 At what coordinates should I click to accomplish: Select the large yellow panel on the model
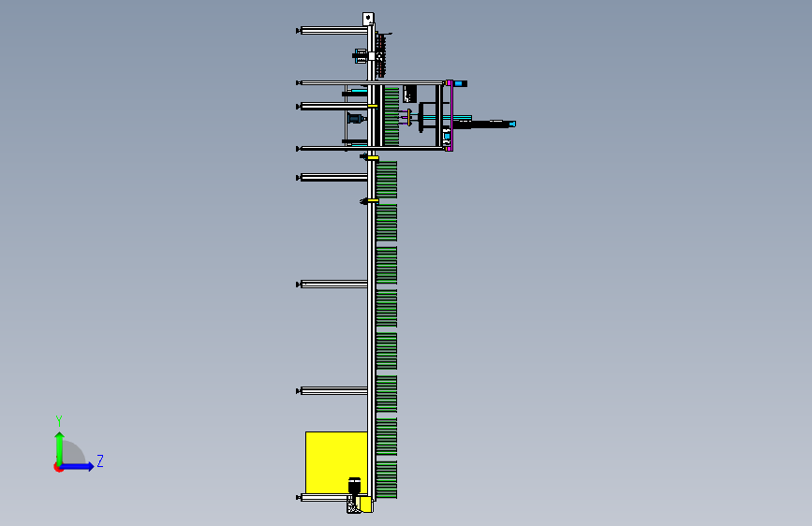(336, 462)
